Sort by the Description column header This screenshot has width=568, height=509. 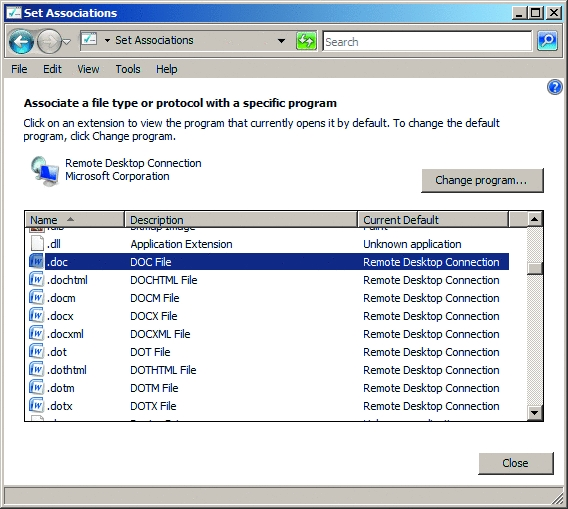tap(241, 220)
